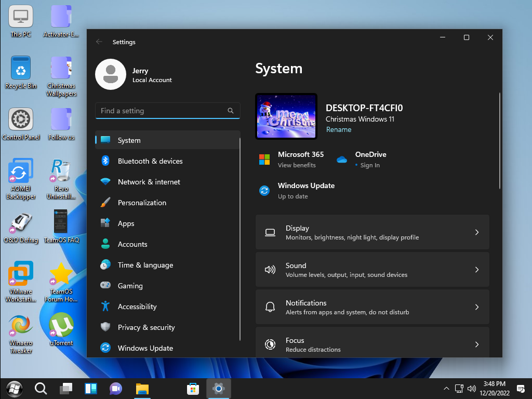Viewport: 532px width, 399px height.
Task: Launch Microsoft Store from taskbar
Action: [x=193, y=388]
